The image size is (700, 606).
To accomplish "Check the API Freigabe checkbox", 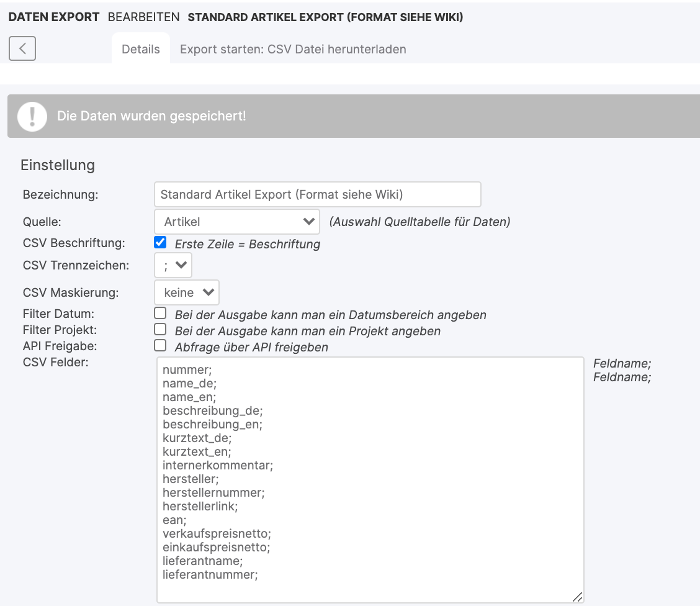I will 160,345.
